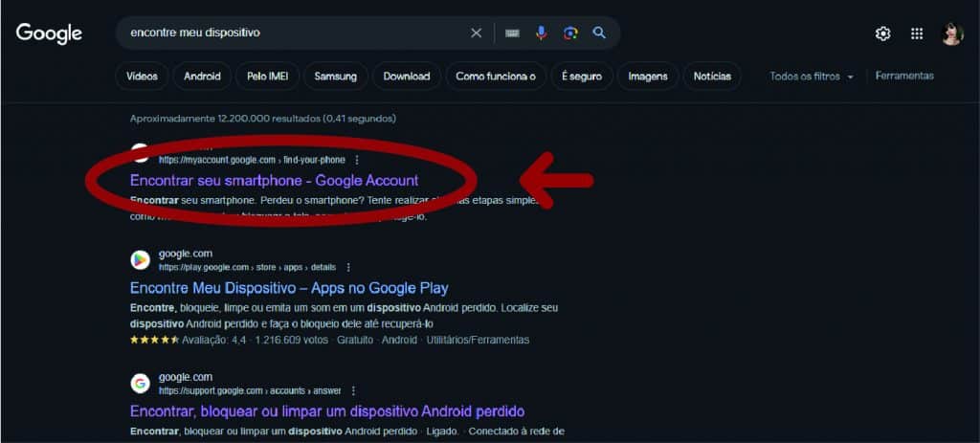
Task: Select the Samsung filter chip
Action: 336,77
